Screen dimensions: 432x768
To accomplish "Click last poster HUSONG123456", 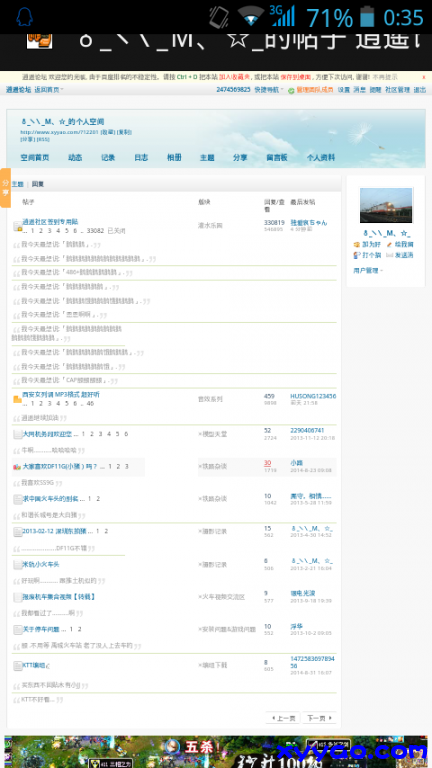I will coord(313,396).
